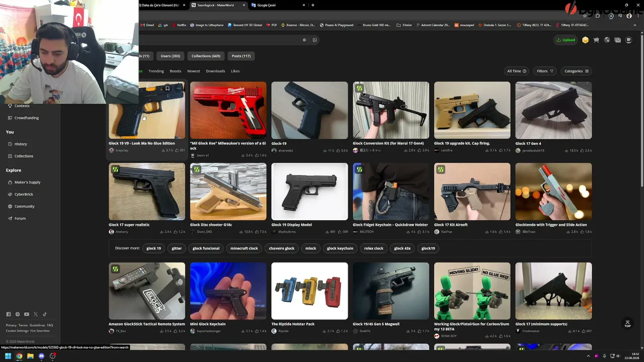Click the Upload button
The height and width of the screenshot is (362, 644).
(x=566, y=40)
